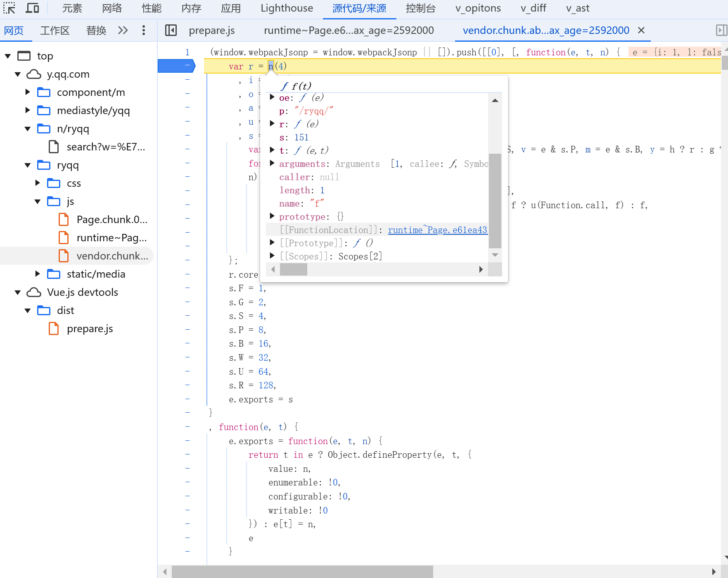Viewport: 728px width, 578px height.
Task: Select the prepare.js file in dist folder
Action: point(90,329)
